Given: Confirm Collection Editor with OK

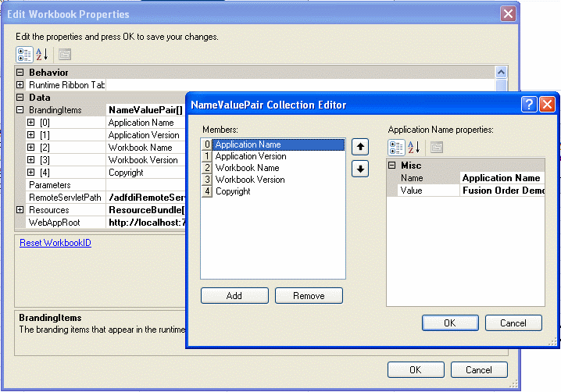Looking at the screenshot, I should point(450,323).
